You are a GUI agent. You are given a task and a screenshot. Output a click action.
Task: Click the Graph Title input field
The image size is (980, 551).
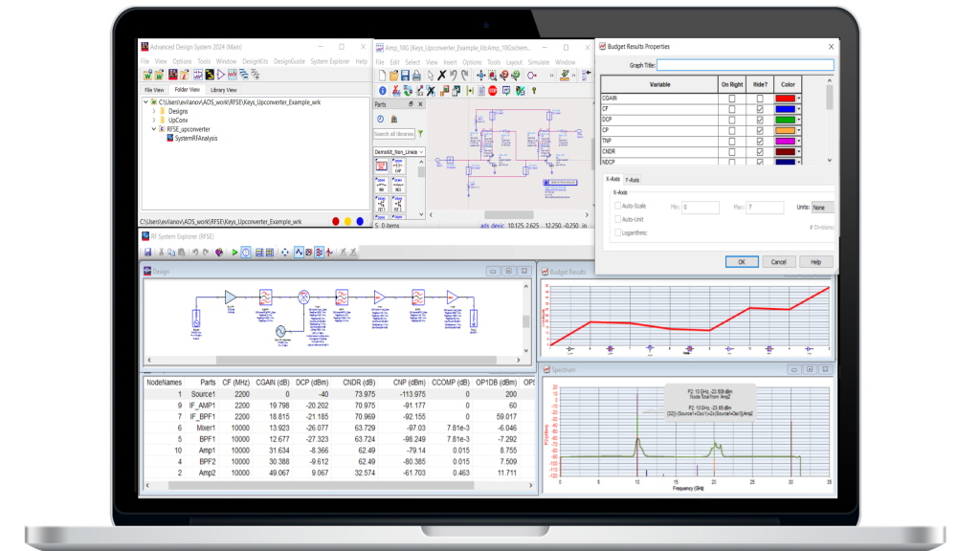pos(745,65)
